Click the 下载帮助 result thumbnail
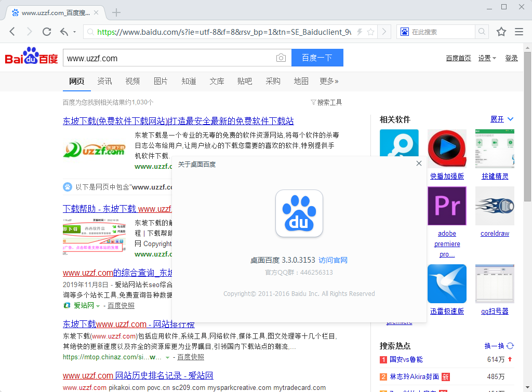 coord(95,236)
